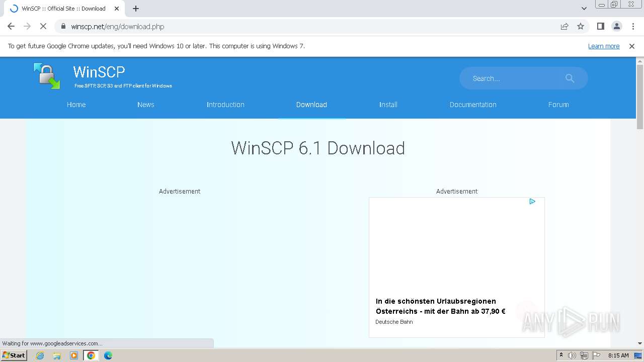
Task: Open the News menu item
Action: (146, 105)
